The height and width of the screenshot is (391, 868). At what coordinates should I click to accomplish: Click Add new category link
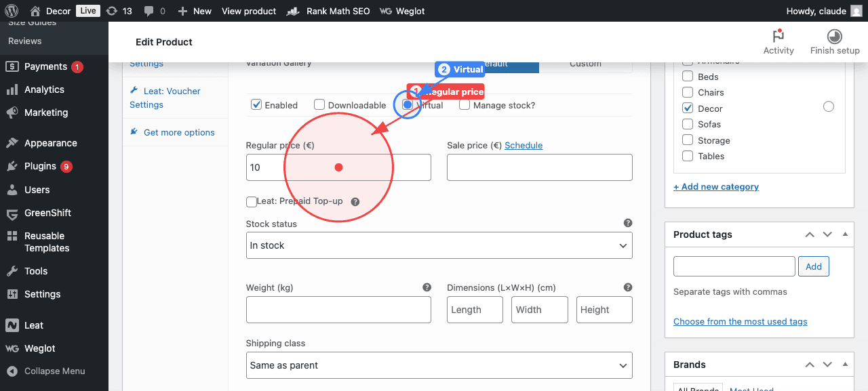tap(716, 186)
